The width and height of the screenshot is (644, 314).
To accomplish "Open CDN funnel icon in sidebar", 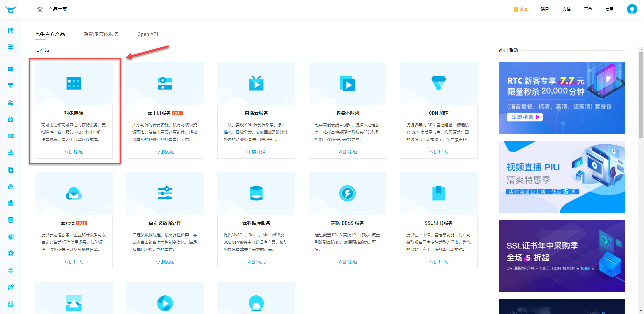I will tap(11, 86).
